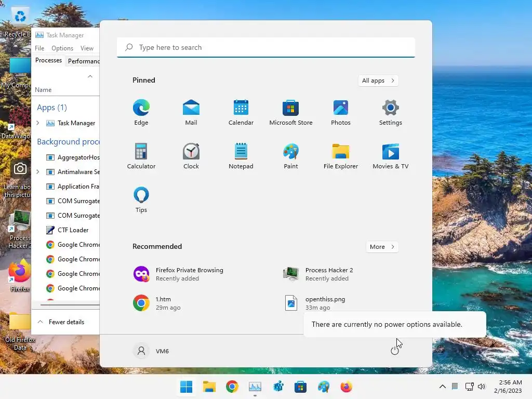Expand the Task Manager app row
Viewport: 532px width, 399px height.
[37, 123]
